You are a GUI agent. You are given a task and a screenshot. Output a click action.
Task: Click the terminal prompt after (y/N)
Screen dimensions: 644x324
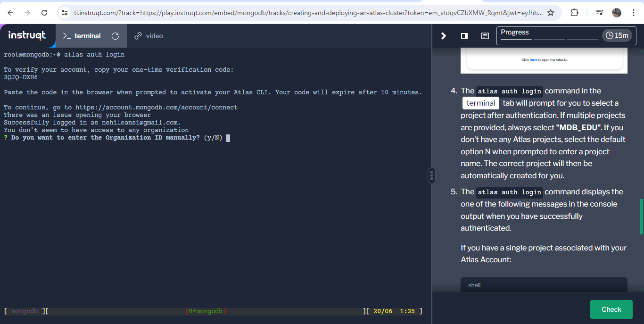point(228,138)
